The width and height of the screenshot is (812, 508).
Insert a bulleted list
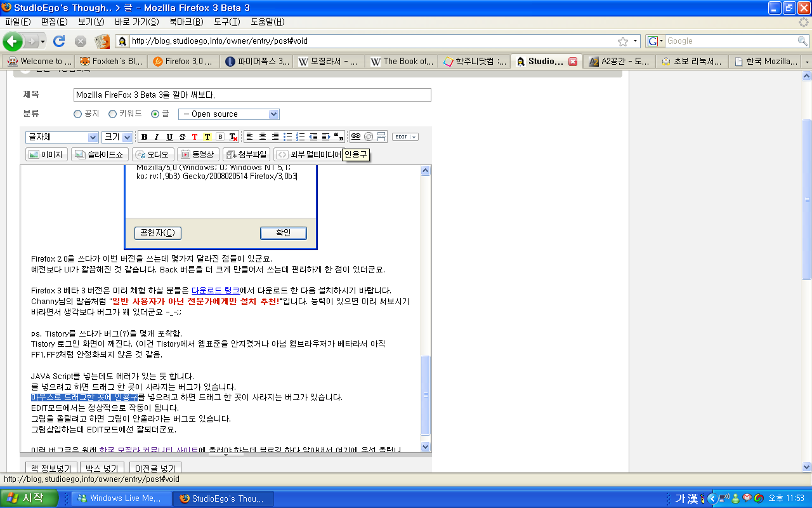pyautogui.click(x=287, y=137)
